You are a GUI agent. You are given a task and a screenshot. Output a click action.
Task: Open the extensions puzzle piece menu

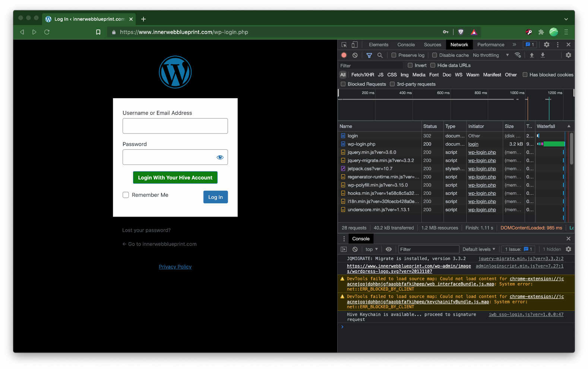point(541,32)
